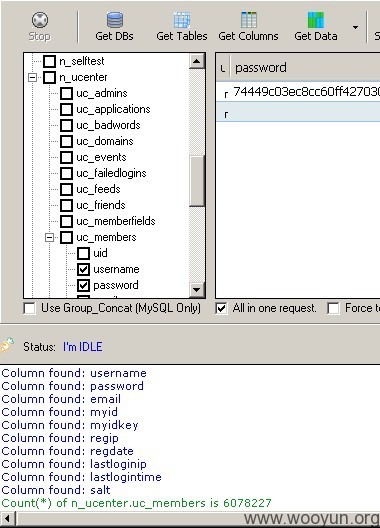Check the uc_applications table checkbox

[x=66, y=109]
